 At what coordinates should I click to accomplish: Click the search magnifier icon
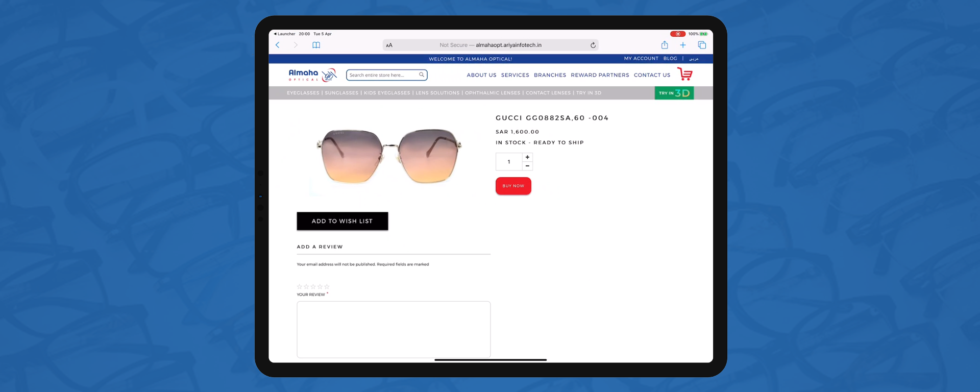click(x=422, y=75)
